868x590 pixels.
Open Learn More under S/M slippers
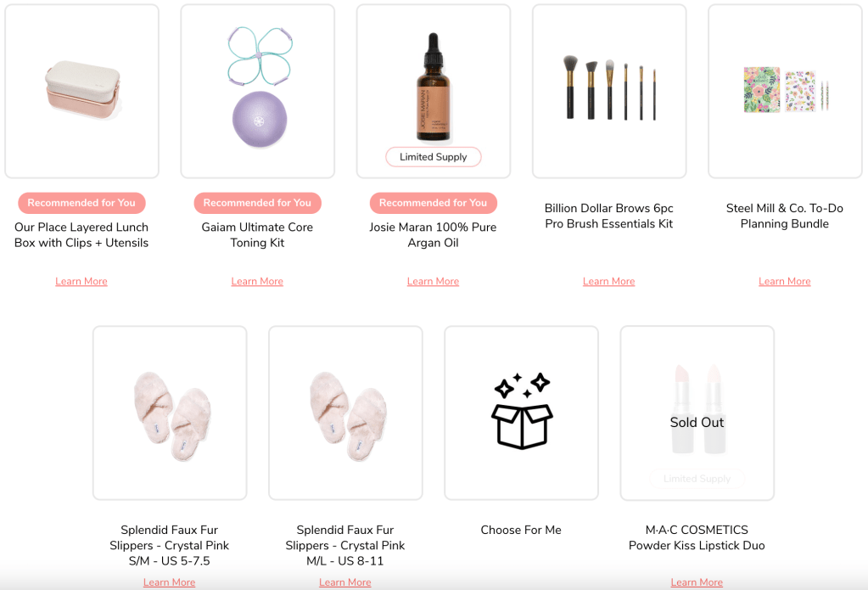[x=170, y=582]
